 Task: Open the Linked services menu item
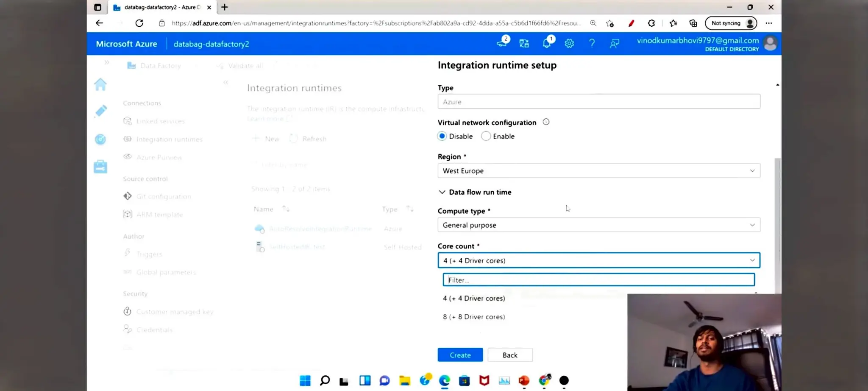pyautogui.click(x=160, y=121)
